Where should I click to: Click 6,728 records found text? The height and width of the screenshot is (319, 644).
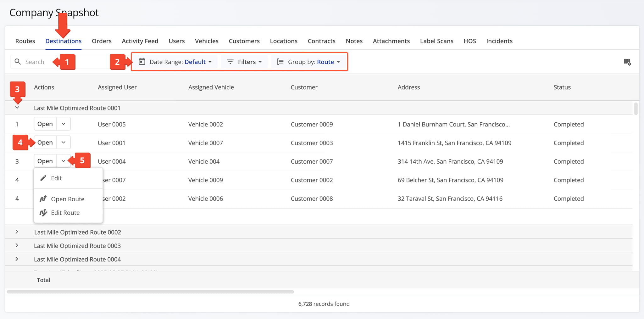point(324,304)
